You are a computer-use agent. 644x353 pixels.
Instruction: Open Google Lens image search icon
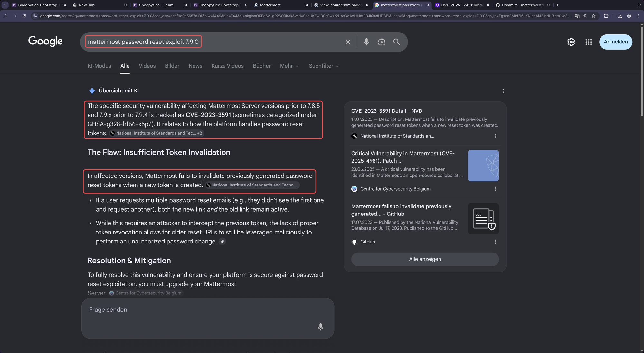click(382, 42)
